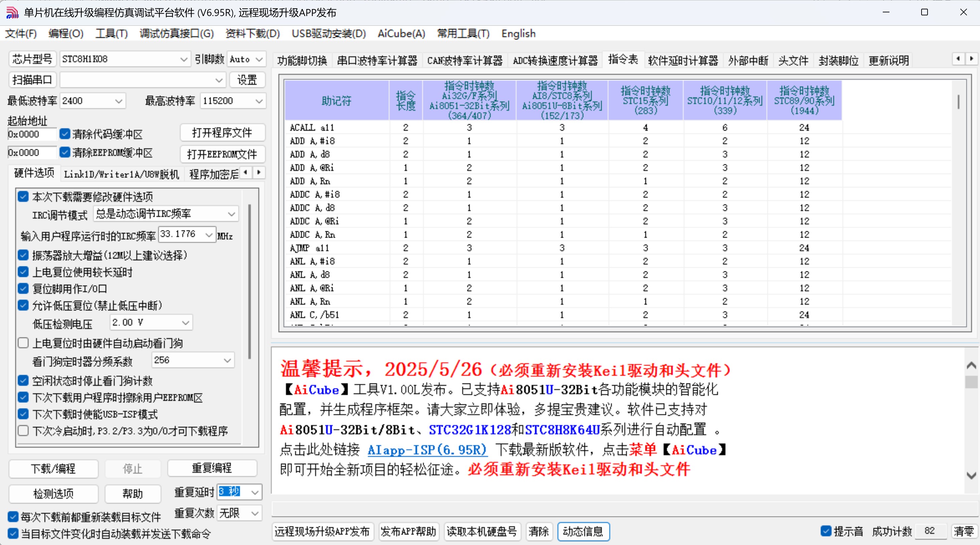Screen dimensions: 980x545
Task: Toggle 空闲状态时停止看门狗计数 checkbox
Action: [x=23, y=380]
